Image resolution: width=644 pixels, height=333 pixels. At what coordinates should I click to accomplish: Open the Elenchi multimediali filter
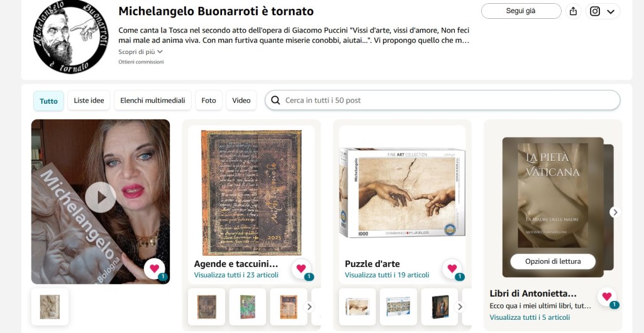tap(153, 101)
